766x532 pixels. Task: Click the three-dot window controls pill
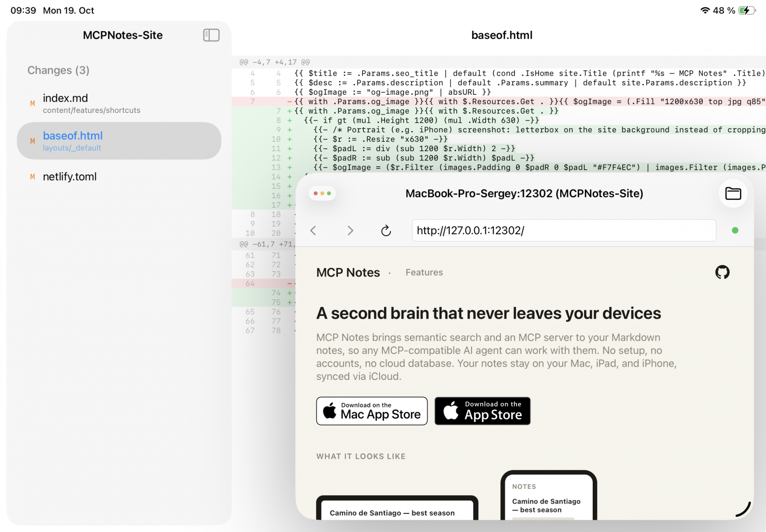[x=322, y=193]
